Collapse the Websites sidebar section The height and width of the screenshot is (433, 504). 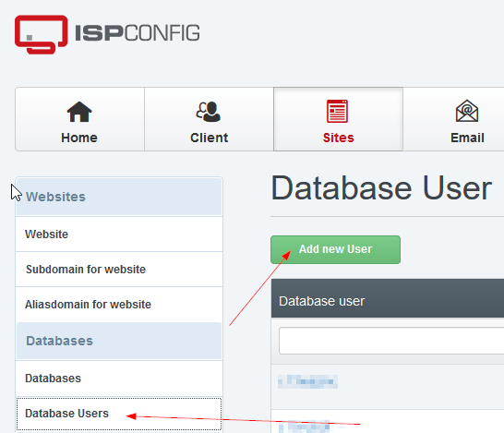coord(119,197)
